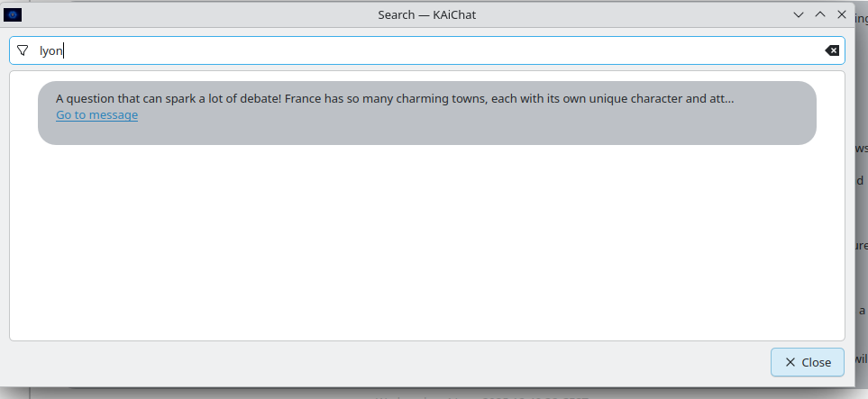The image size is (868, 399).
Task: Place the cursor in the 'lyon' search field
Action: (x=427, y=51)
